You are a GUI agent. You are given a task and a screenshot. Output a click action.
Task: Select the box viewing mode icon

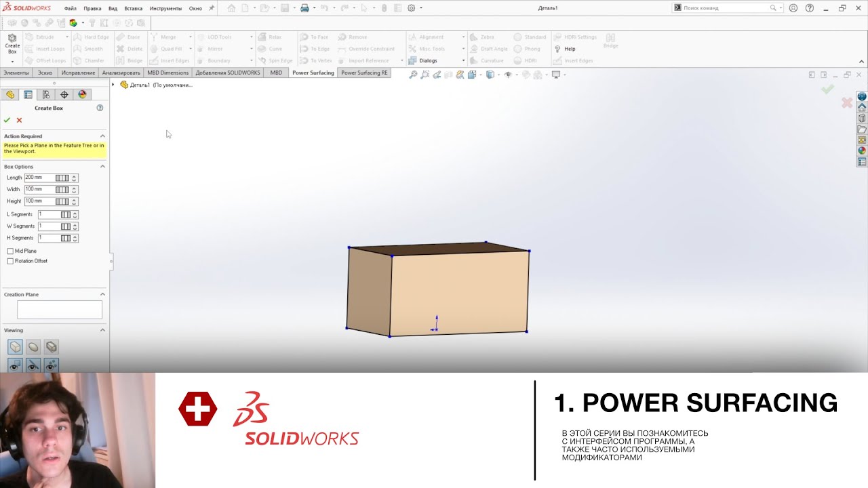tap(15, 347)
